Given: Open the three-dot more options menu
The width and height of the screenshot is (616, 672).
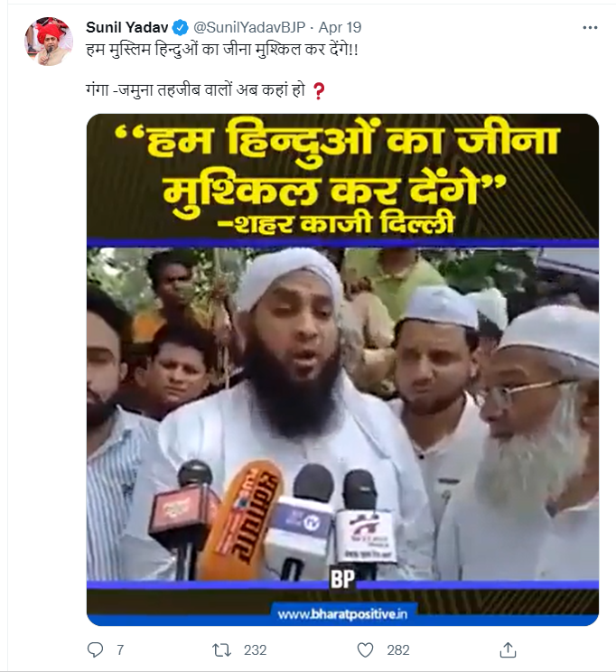Looking at the screenshot, I should 590,27.
